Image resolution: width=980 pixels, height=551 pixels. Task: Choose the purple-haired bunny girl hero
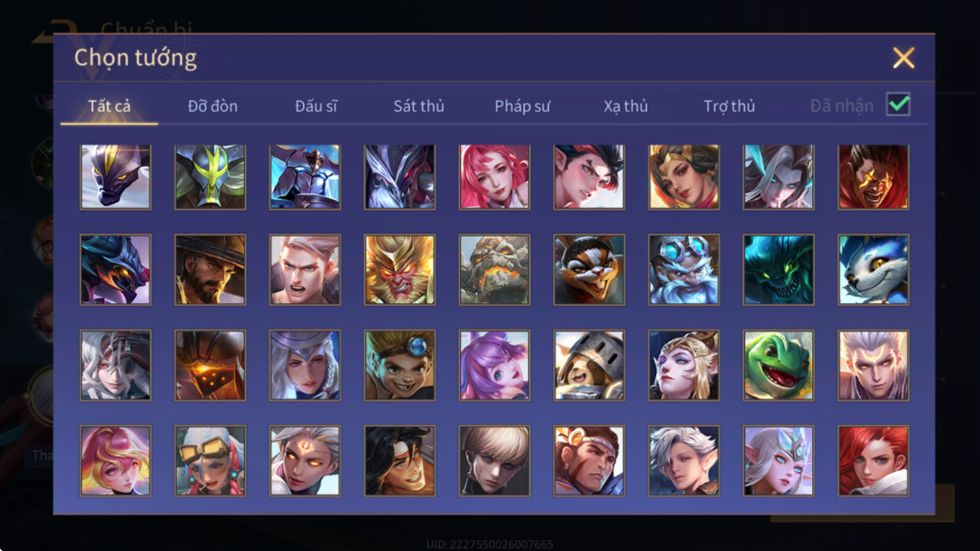pos(495,365)
